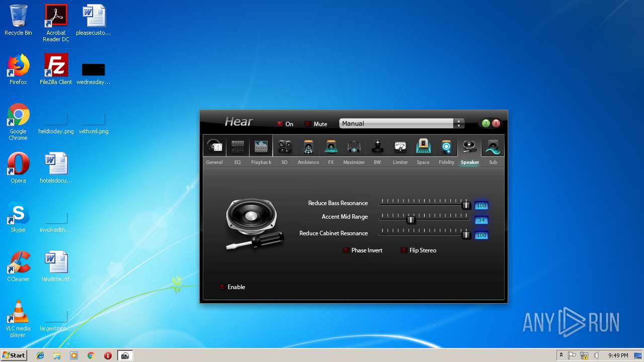
Task: Click the speaker with screwdriver image
Action: [255, 224]
